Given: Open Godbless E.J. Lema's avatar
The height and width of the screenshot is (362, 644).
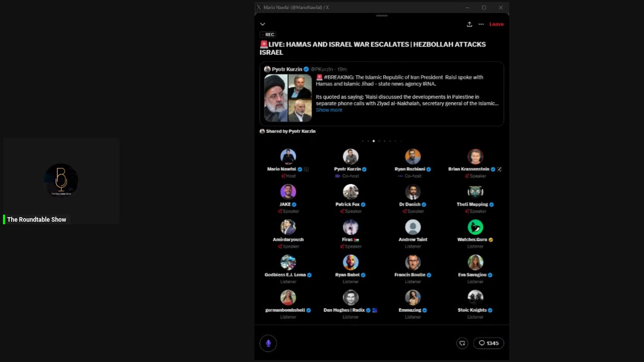Looking at the screenshot, I should (288, 262).
